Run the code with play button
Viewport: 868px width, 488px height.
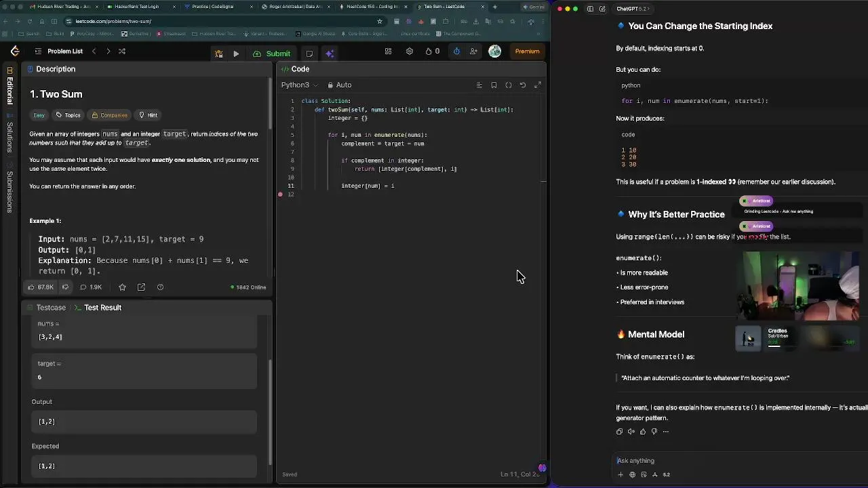click(x=236, y=54)
